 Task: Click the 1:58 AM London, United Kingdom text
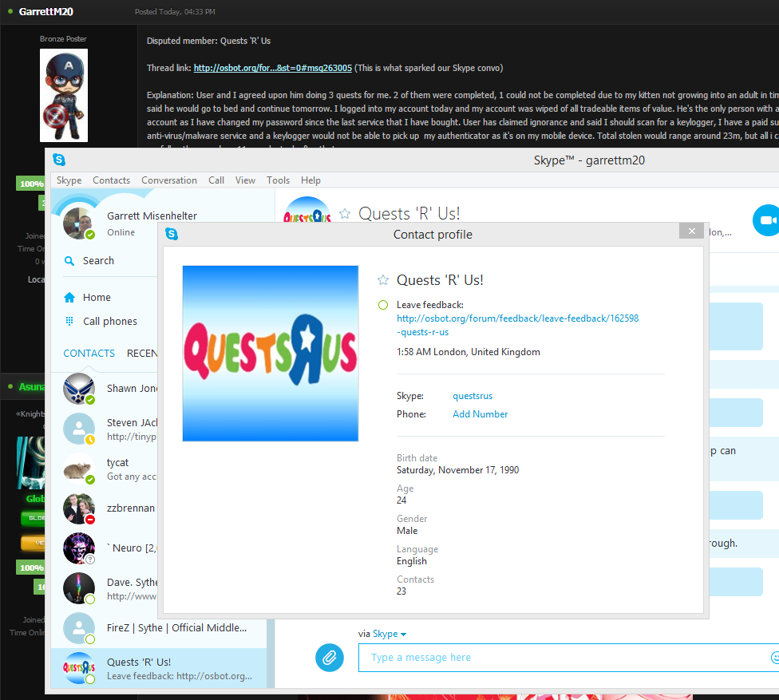click(468, 352)
